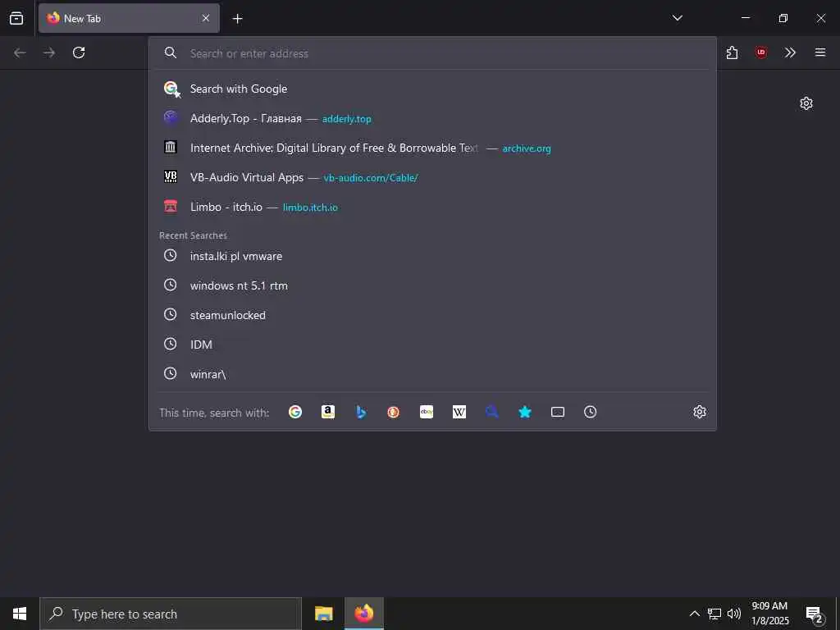The width and height of the screenshot is (840, 630).
Task: Search this time with Wikipedia icon
Action: click(x=459, y=412)
